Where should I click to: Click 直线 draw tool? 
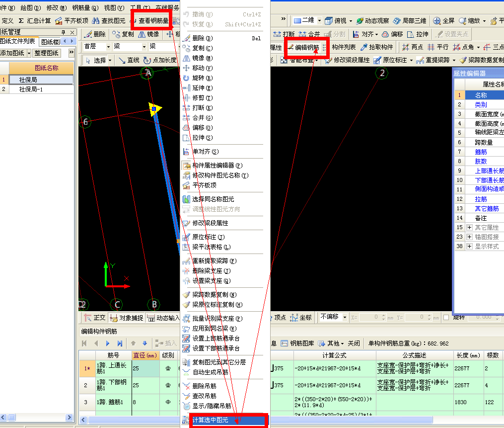point(129,60)
